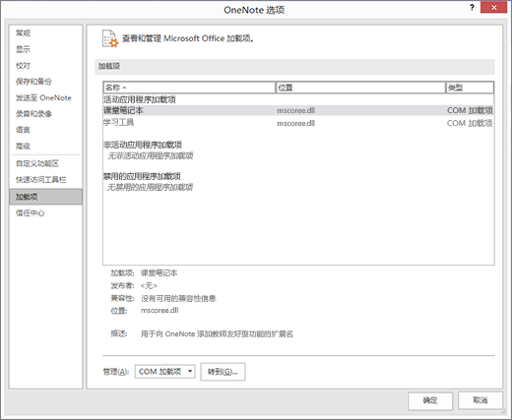Screen dimensions: 512x420
Task: Open 信任中心 settings
Action: 30,213
